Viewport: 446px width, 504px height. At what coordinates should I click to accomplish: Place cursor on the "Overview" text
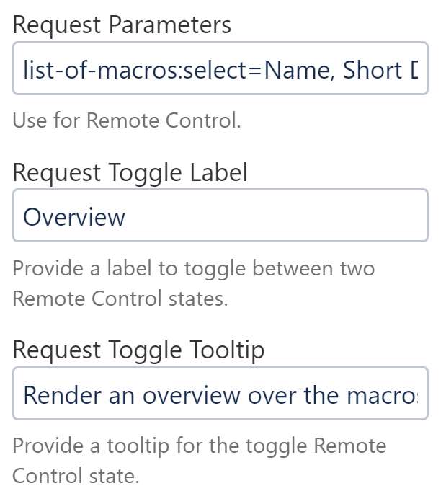coord(74,216)
